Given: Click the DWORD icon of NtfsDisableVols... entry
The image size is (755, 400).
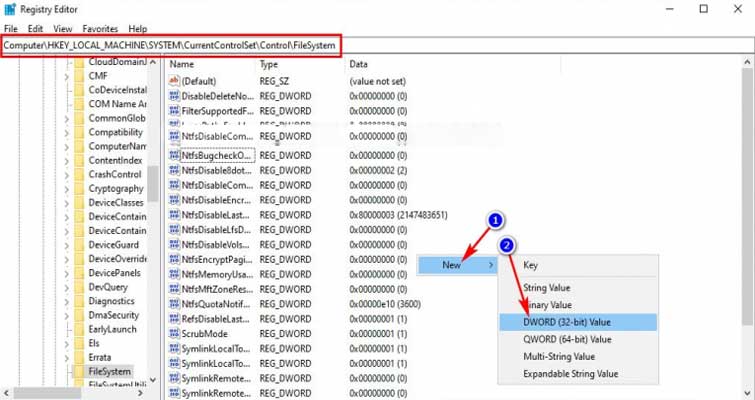Looking at the screenshot, I should pos(174,245).
